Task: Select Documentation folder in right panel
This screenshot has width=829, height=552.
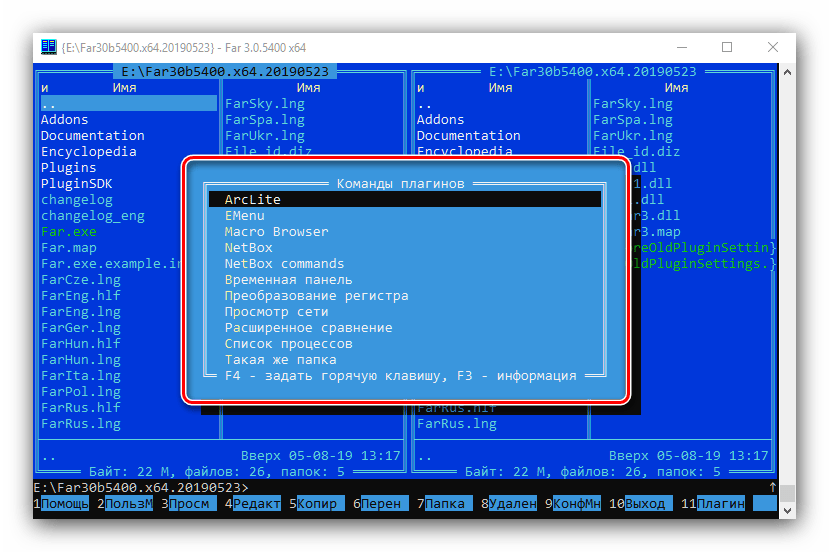Action: (468, 135)
